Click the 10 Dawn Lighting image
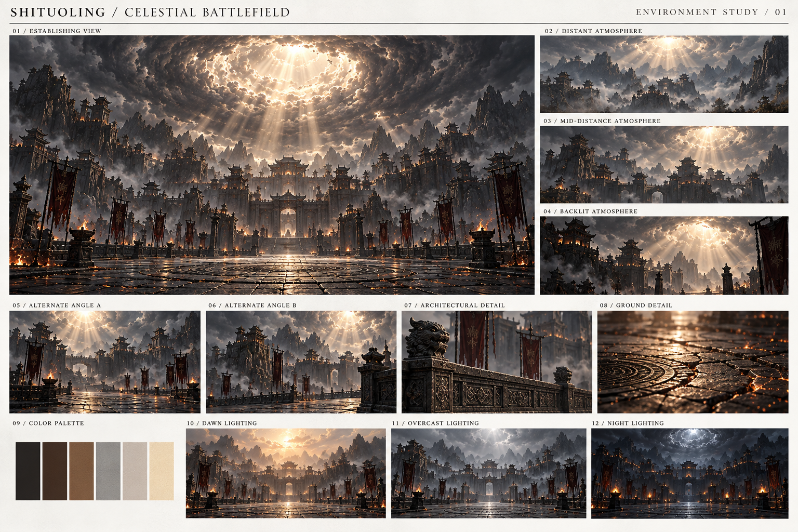 click(286, 473)
